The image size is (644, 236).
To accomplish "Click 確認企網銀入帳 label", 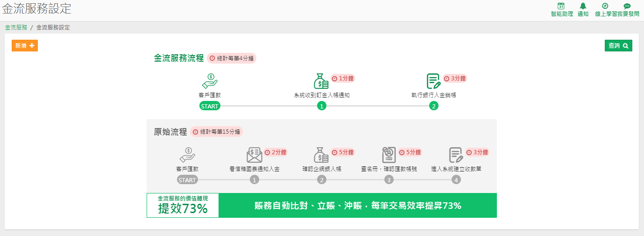I will 322,169.
